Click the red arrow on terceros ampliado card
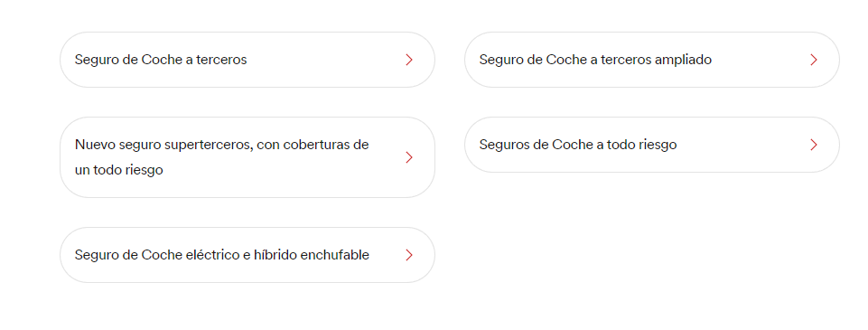This screenshot has height=330, width=868. [814, 60]
